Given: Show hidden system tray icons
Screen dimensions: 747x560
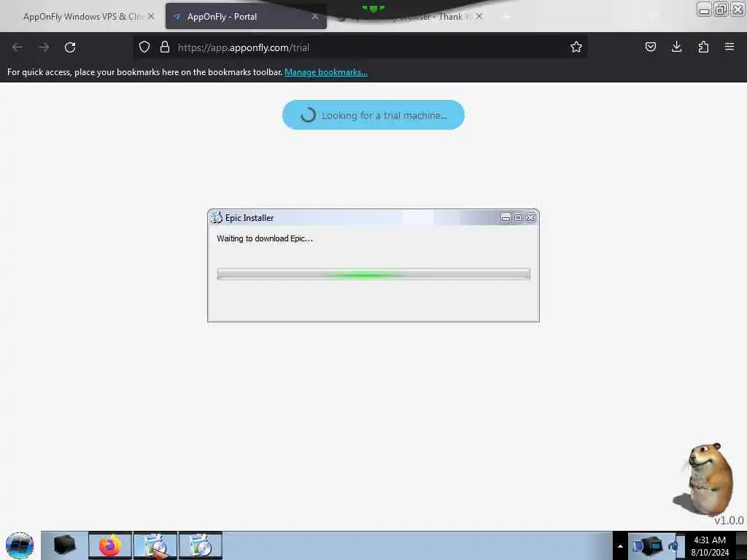Looking at the screenshot, I should pyautogui.click(x=620, y=546).
